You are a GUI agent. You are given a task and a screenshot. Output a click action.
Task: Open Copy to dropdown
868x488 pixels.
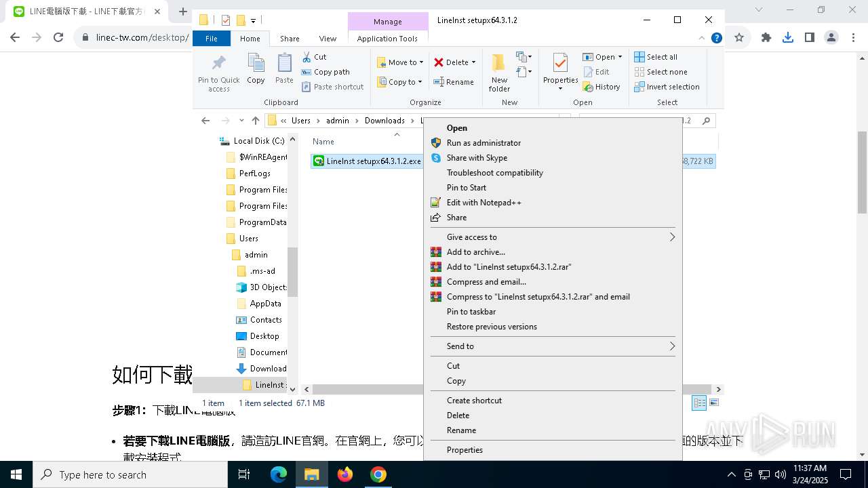pos(400,82)
